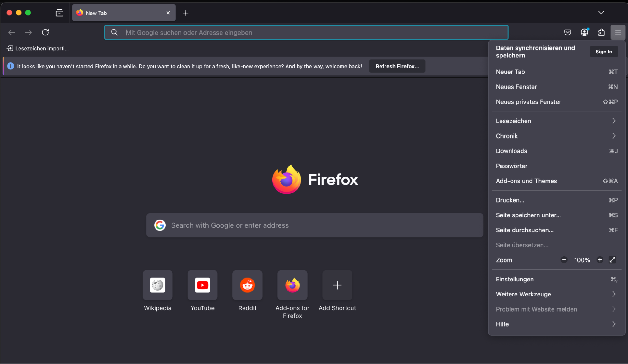Open the Add-ons for Firefox shortcut

click(x=292, y=285)
